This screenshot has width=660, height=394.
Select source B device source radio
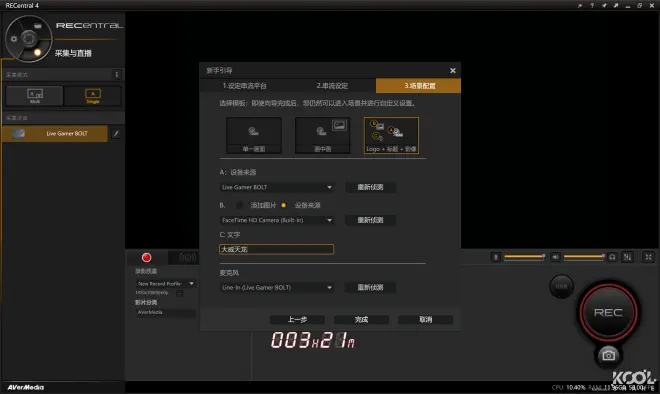pos(284,205)
